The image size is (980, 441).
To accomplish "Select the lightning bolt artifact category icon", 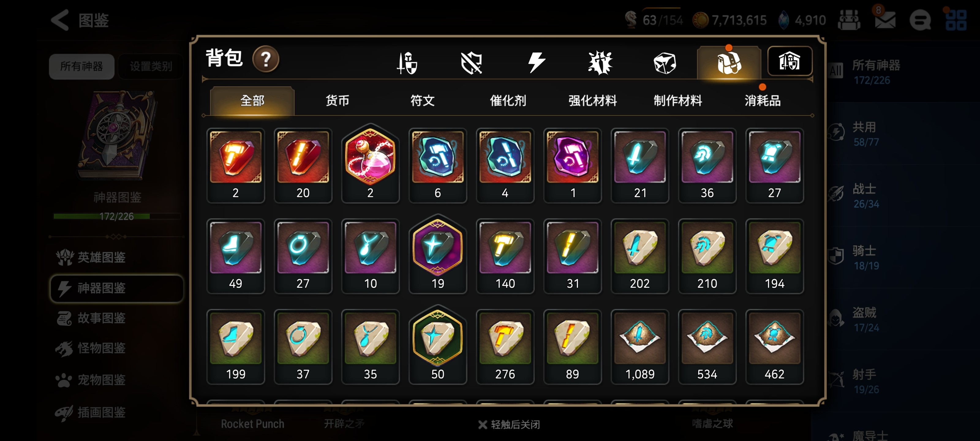I will [536, 62].
